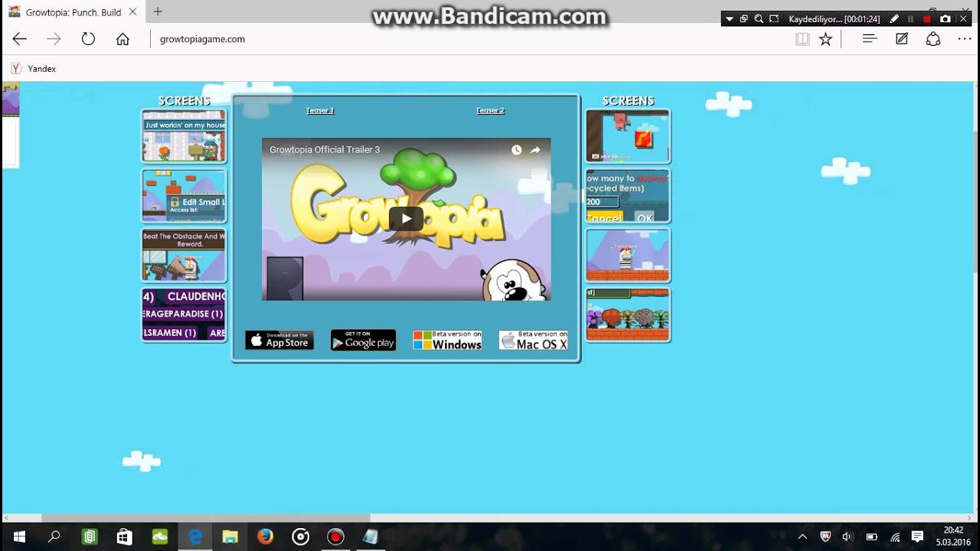Reload the page with the refresh icon

point(88,39)
